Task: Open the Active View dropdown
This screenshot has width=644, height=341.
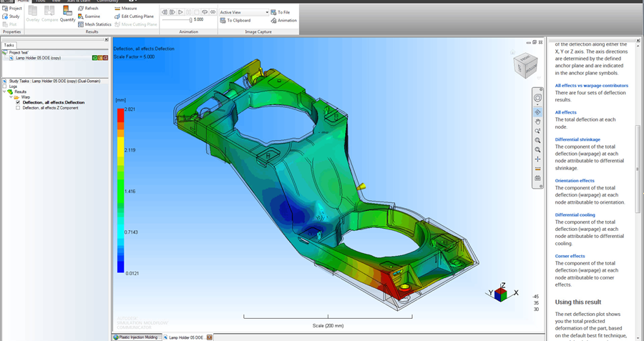Action: click(244, 12)
